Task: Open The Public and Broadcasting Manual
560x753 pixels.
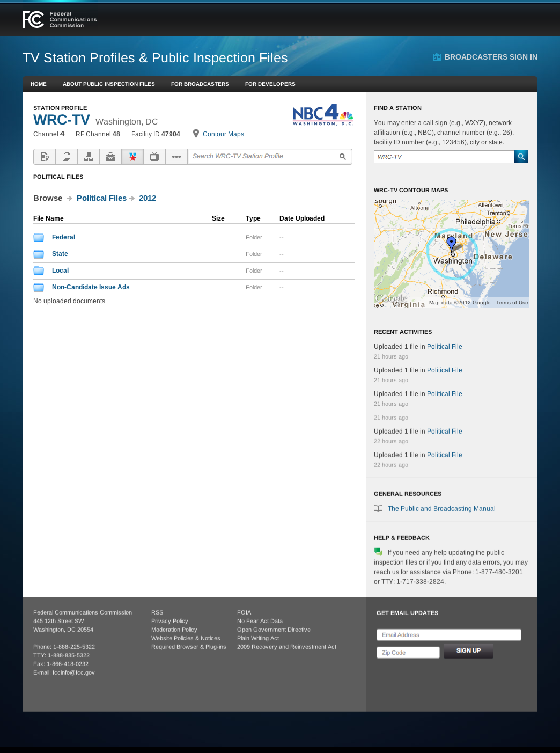Action: 441,509
